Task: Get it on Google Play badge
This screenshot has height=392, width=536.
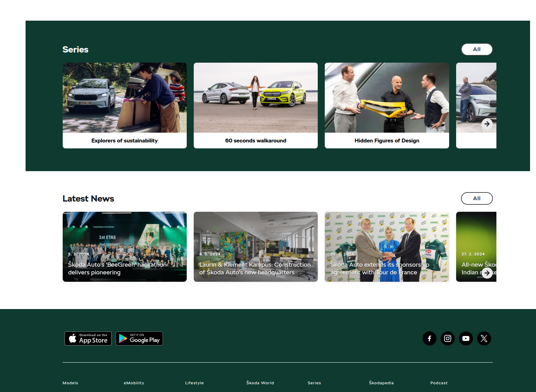Action: click(x=139, y=338)
